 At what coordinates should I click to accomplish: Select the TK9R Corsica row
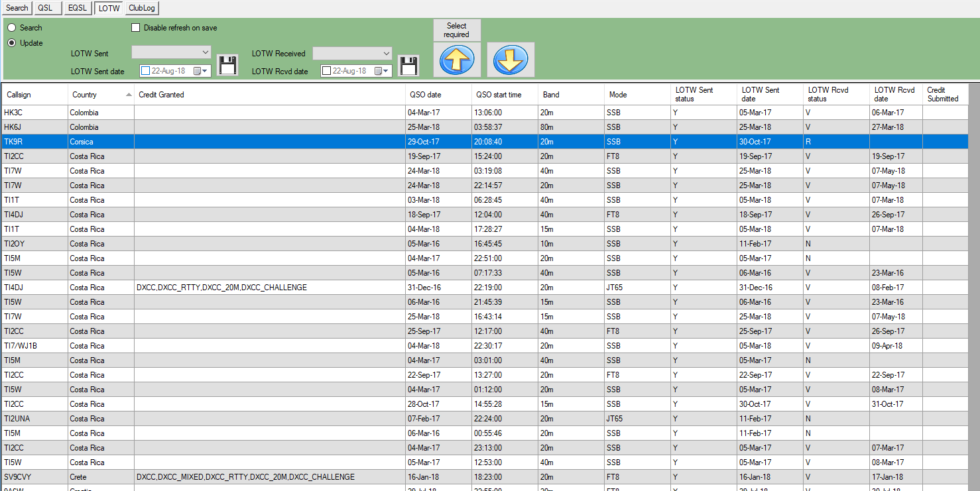coord(485,142)
